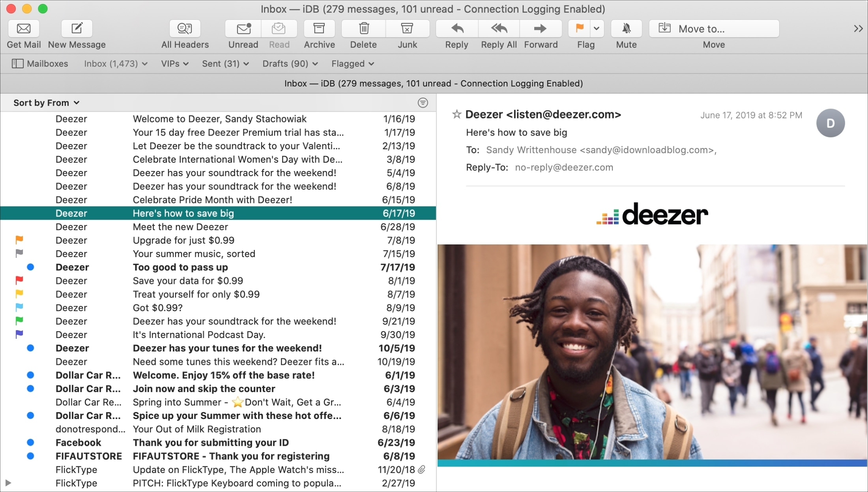Delete the selected email
Image resolution: width=868 pixels, height=492 pixels.
tap(364, 28)
